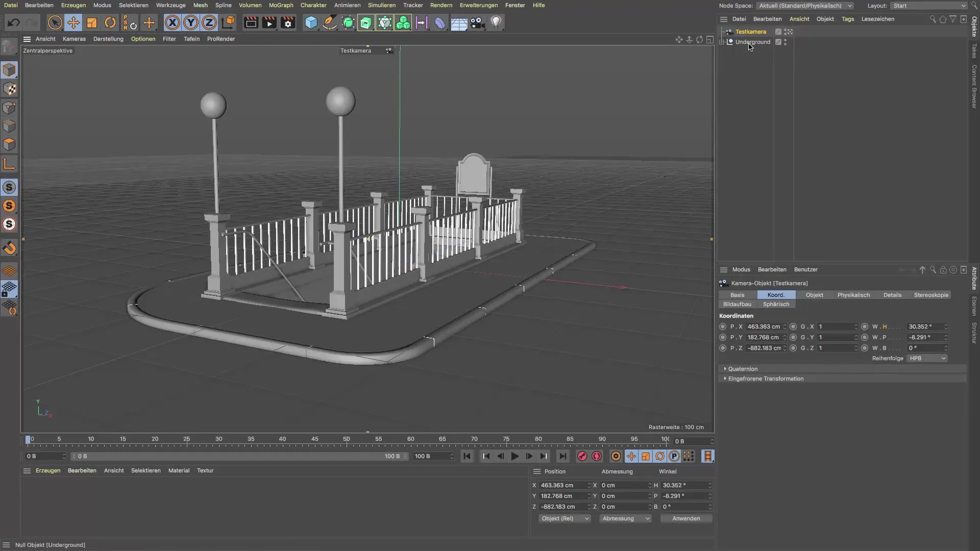Select the Live Selection tool
This screenshot has height=551, width=980.
pos(55,23)
